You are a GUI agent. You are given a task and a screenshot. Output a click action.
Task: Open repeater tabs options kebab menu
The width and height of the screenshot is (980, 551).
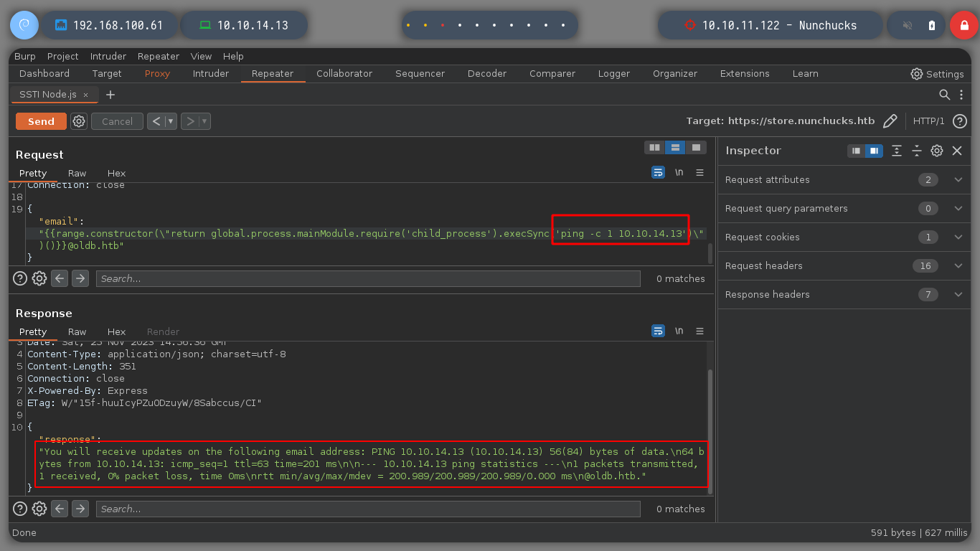pos(962,95)
